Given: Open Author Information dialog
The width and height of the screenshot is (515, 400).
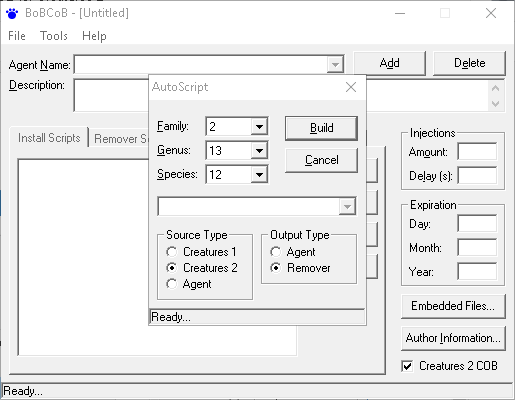Looking at the screenshot, I should point(453,338).
